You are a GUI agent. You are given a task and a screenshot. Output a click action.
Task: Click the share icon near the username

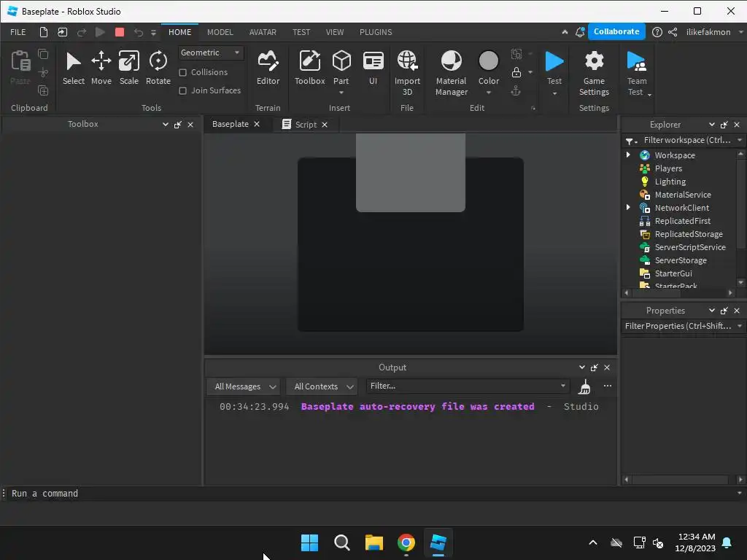tap(673, 32)
